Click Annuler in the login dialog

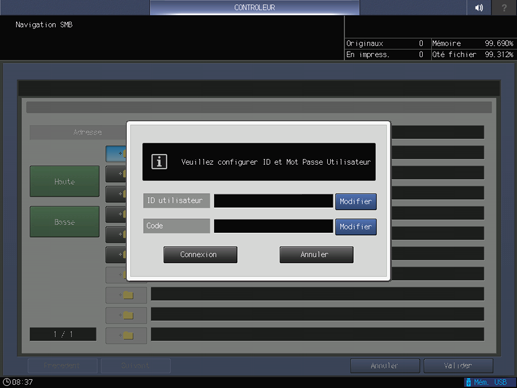(316, 254)
